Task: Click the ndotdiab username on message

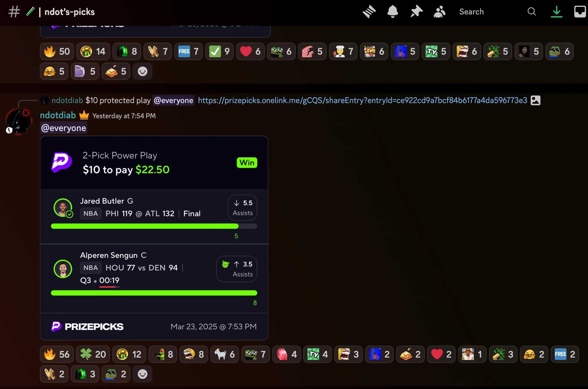Action: 58,115
